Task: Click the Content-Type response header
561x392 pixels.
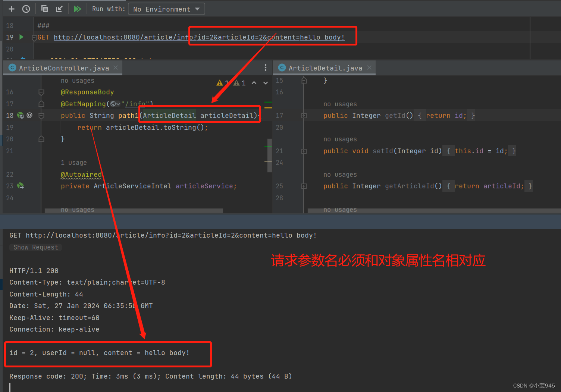Action: click(87, 282)
